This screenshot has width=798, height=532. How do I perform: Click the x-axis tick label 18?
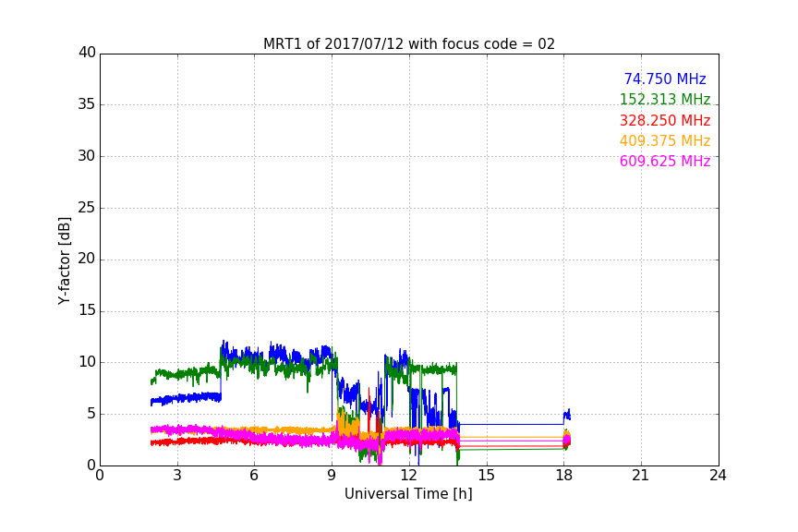coord(563,476)
